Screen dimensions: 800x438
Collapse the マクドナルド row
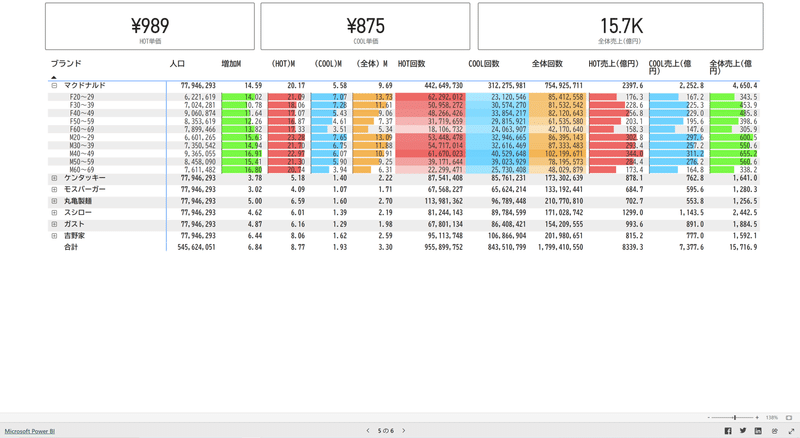pos(54,85)
